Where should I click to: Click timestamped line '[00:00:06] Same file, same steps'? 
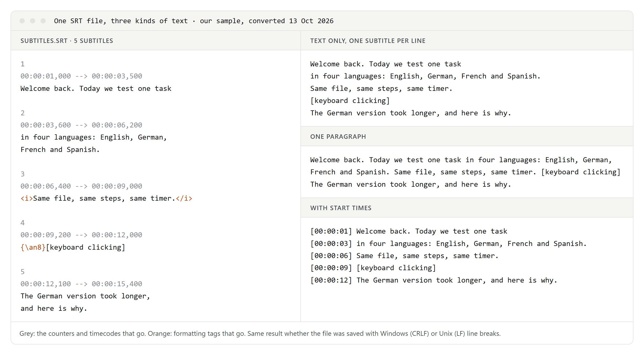click(x=404, y=256)
